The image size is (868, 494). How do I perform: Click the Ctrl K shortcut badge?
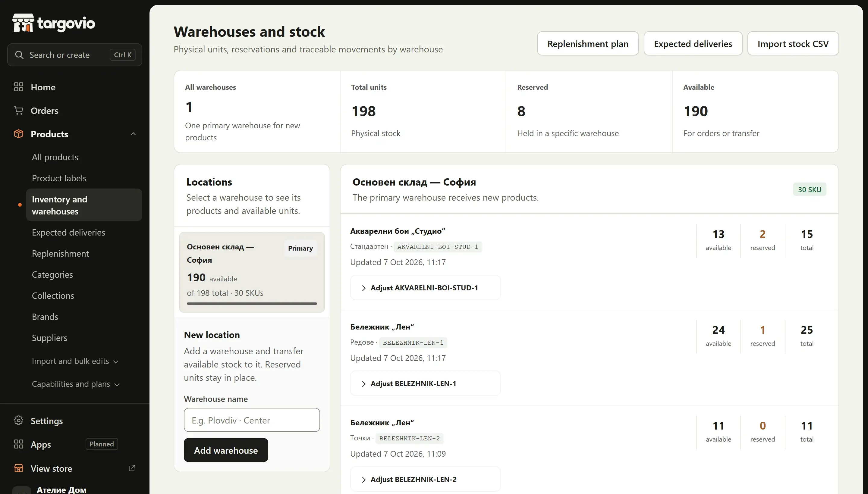[123, 55]
